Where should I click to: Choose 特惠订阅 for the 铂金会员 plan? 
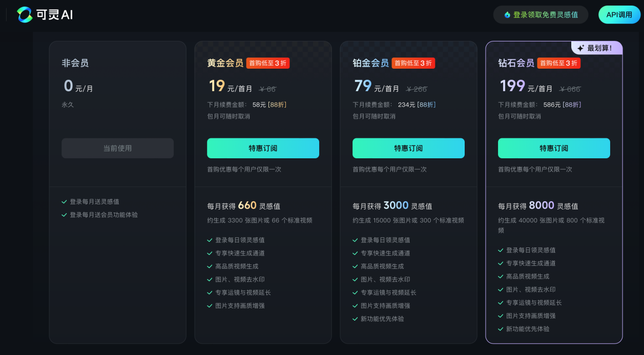pyautogui.click(x=408, y=148)
